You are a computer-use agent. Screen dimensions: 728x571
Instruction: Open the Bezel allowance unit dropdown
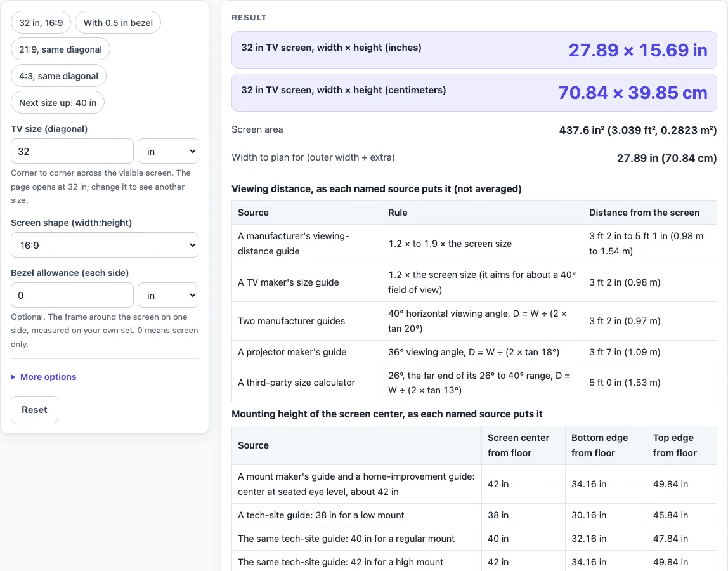click(168, 295)
